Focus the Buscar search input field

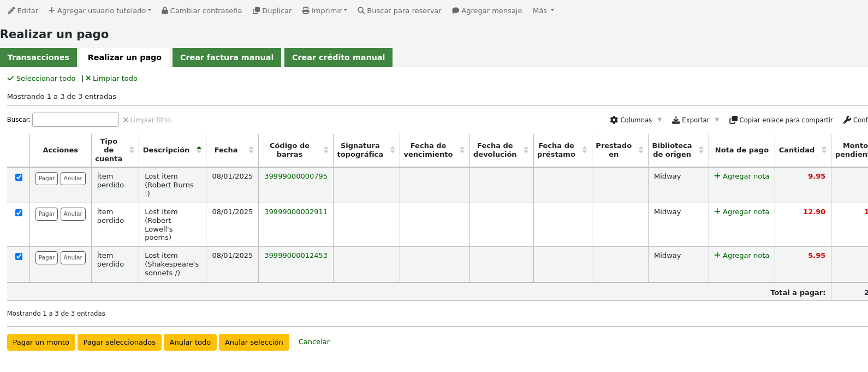[75, 120]
